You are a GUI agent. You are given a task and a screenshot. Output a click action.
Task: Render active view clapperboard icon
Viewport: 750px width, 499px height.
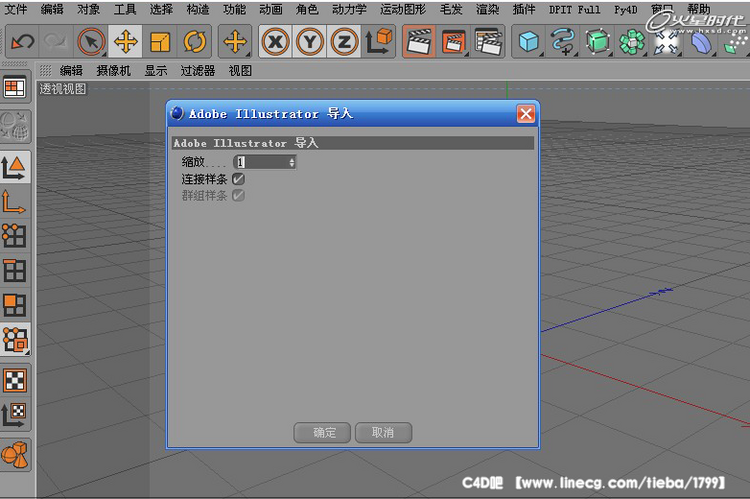point(419,42)
